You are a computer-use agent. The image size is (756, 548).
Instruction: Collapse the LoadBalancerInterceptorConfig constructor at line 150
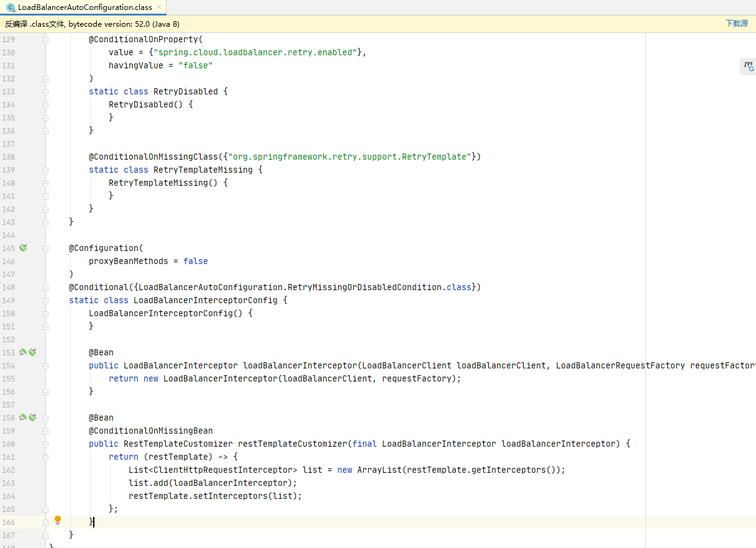point(45,313)
